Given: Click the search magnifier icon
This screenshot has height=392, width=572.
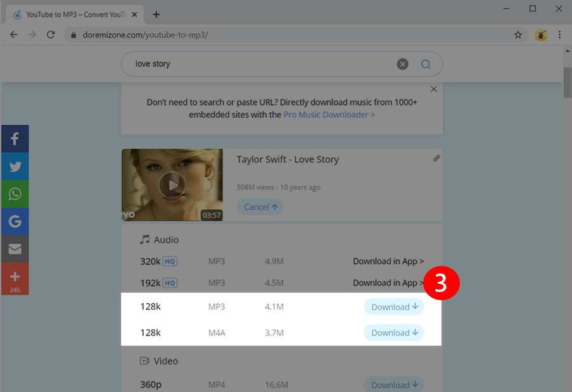Looking at the screenshot, I should click(425, 64).
